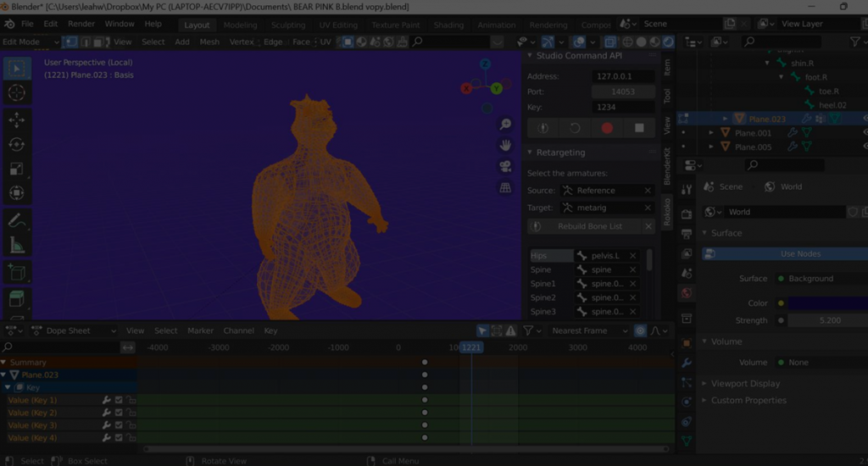Enable vertex select mode

71,42
